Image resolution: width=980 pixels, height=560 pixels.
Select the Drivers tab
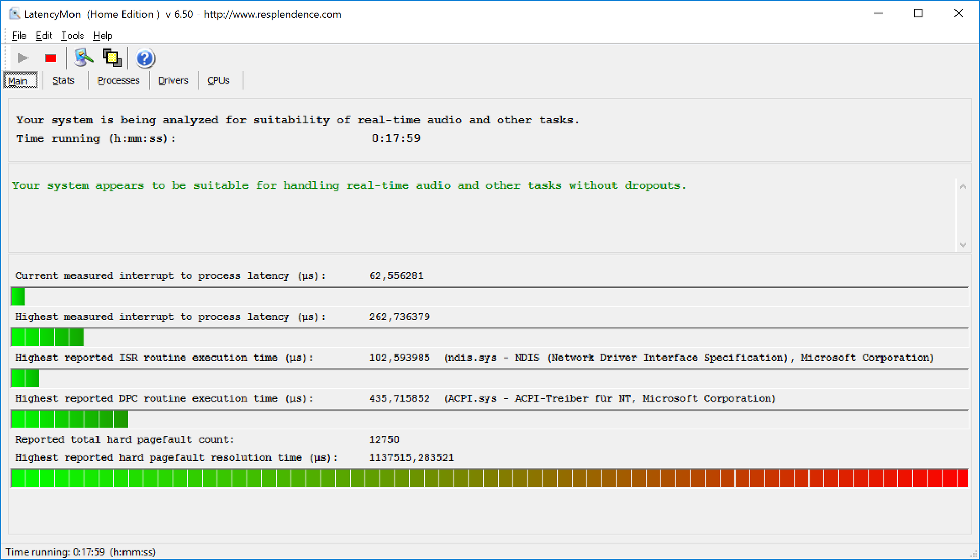tap(173, 81)
